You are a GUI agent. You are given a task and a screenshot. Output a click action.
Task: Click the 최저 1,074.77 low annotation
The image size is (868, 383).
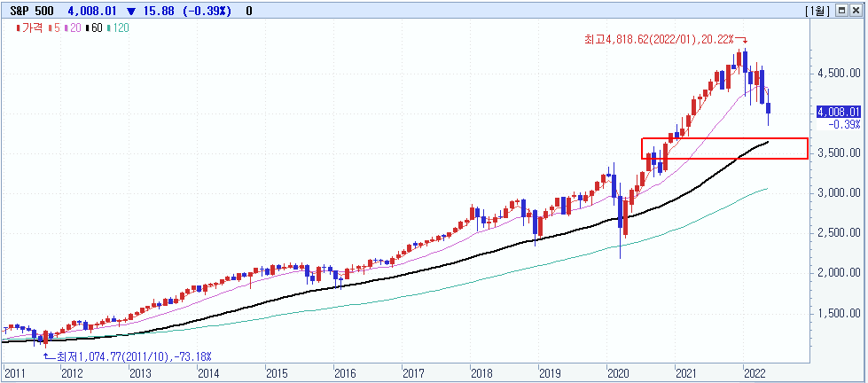(x=134, y=356)
